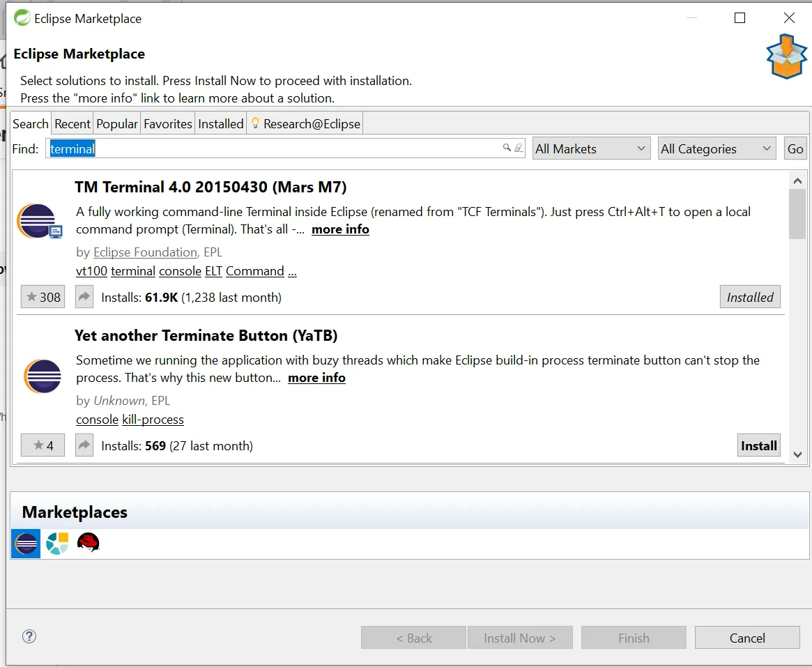Viewport: 812px width, 667px height.
Task: Click the results list scroll up arrow
Action: point(797,181)
